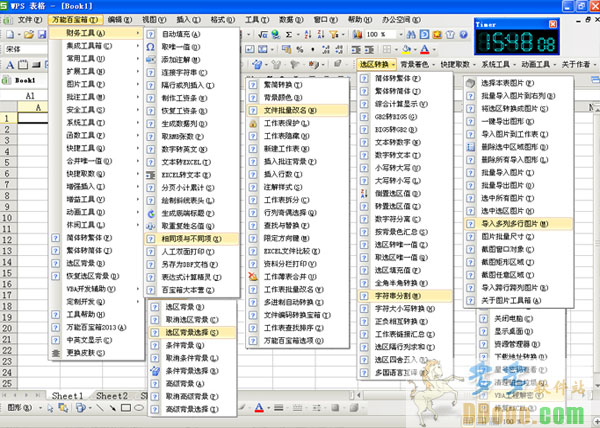
Task: Click the sort descending Z-A icon
Action: (x=321, y=35)
